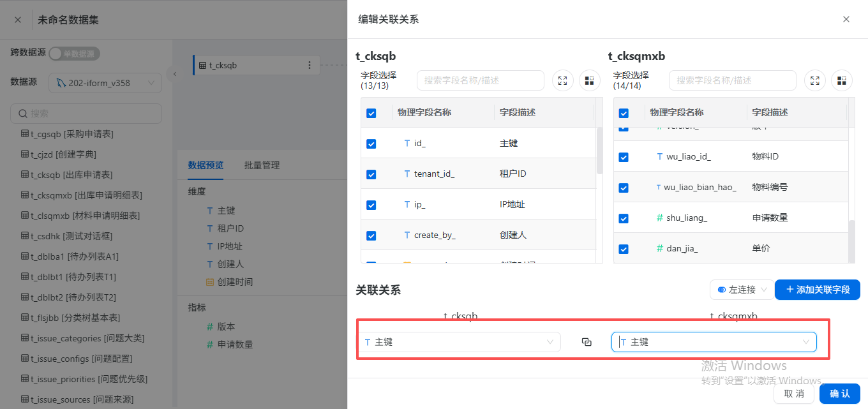Click the expand icon beside t_cksqmxb search
The width and height of the screenshot is (868, 409).
click(x=815, y=80)
